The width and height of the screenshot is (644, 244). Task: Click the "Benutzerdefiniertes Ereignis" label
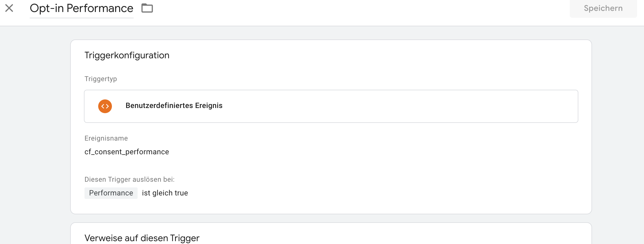click(174, 106)
